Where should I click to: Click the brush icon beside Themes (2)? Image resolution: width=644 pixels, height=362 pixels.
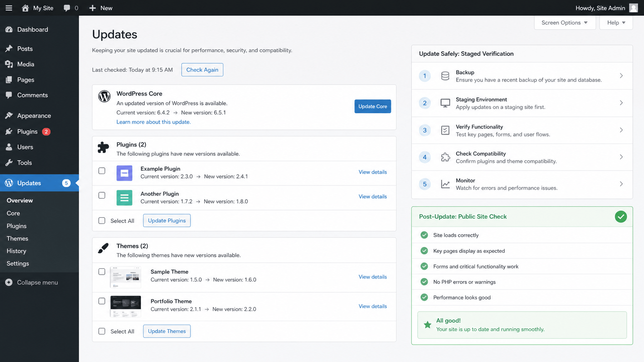[x=103, y=249]
